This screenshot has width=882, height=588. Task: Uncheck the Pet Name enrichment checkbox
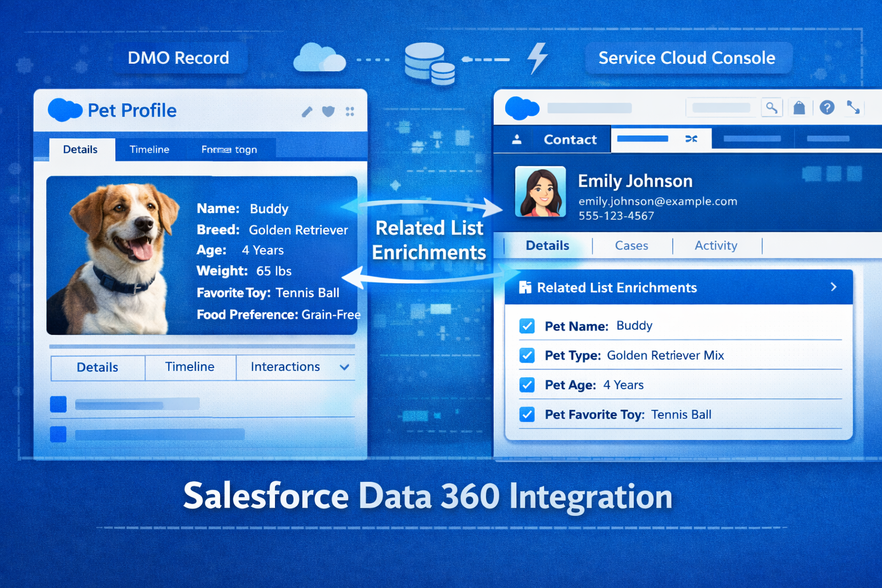[527, 326]
